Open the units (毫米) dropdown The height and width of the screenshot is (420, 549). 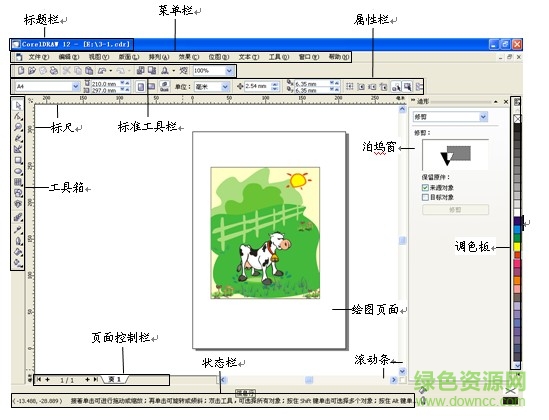tap(226, 86)
